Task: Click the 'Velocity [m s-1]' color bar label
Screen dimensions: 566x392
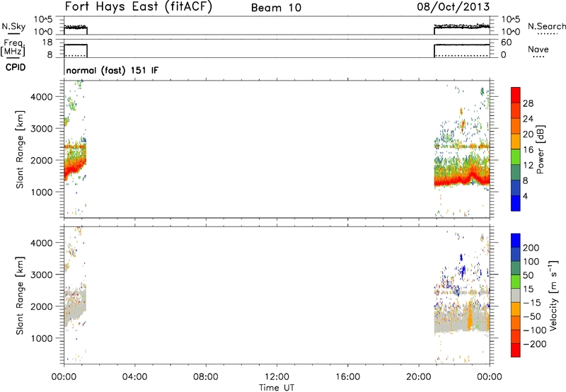Action: click(553, 296)
